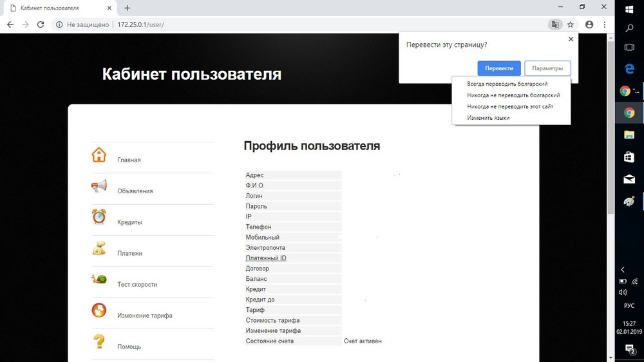Screen dimensions: 644x362
Task: Launch Microsoft Edge from the taskbar
Action: click(x=629, y=69)
